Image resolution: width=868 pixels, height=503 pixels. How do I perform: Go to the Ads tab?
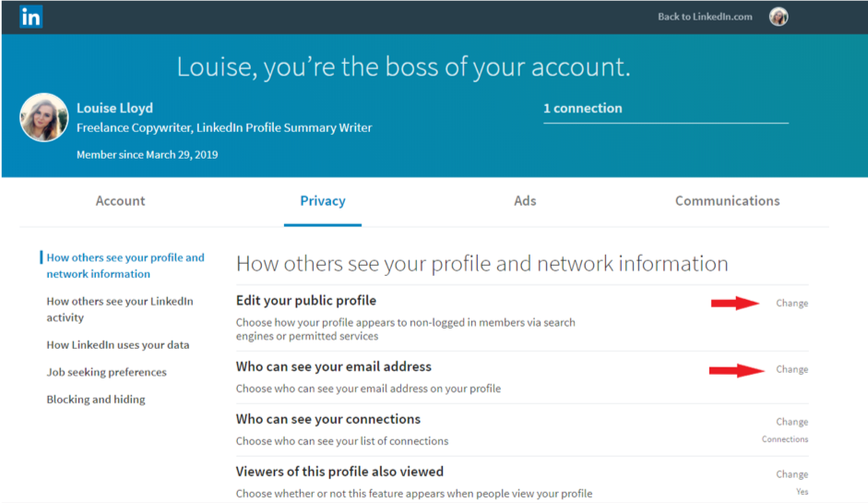(525, 201)
